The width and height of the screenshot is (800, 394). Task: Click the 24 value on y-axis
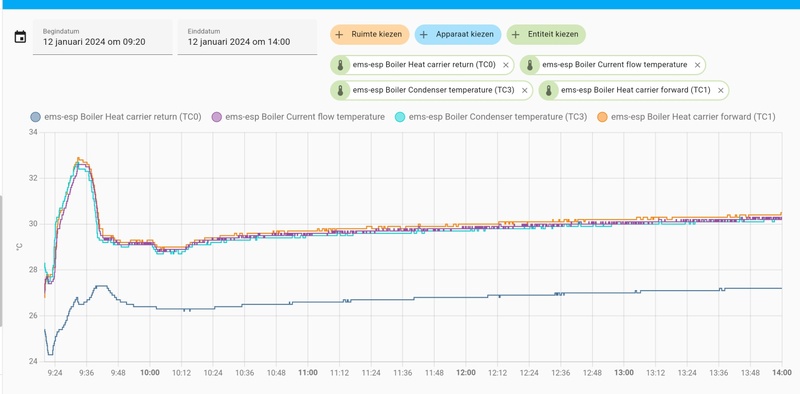click(x=34, y=361)
